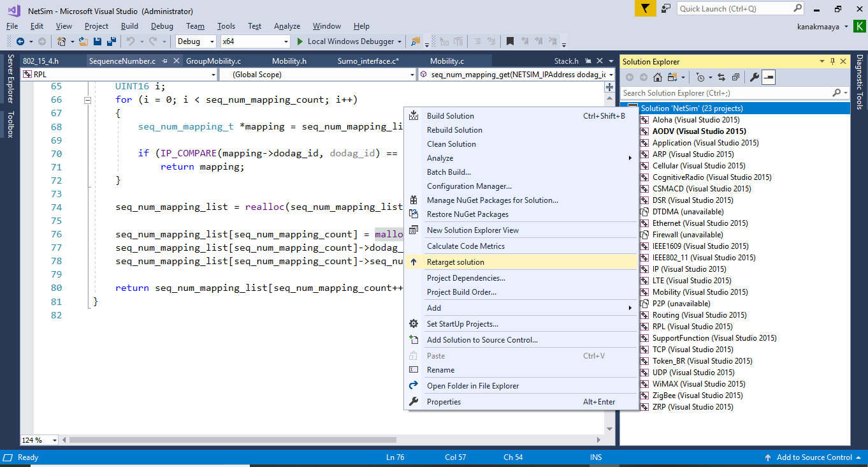Expand the Add submenu in context menu
868x467 pixels.
point(521,308)
